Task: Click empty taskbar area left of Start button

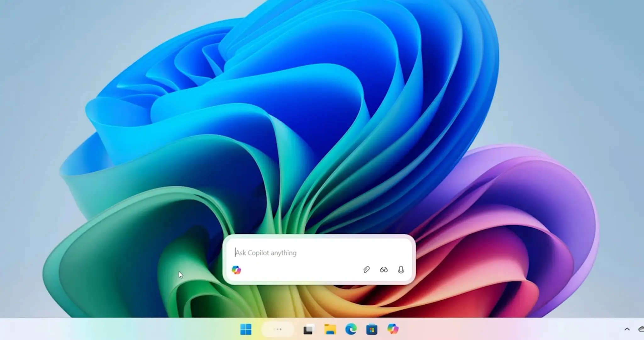Action: (x=126, y=329)
